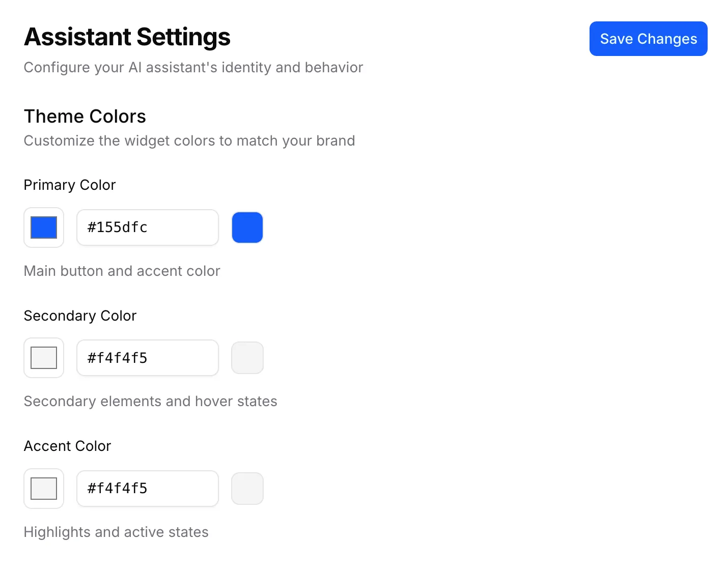Viewport: 728px width, 570px height.
Task: Click the Secondary Color label
Action: coord(80,316)
